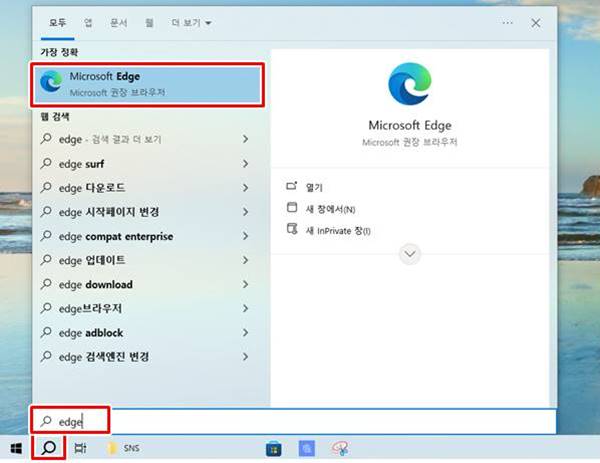Select the 'edge 업데이트' suggestion
Viewport: 600px width, 463px height.
(145, 260)
